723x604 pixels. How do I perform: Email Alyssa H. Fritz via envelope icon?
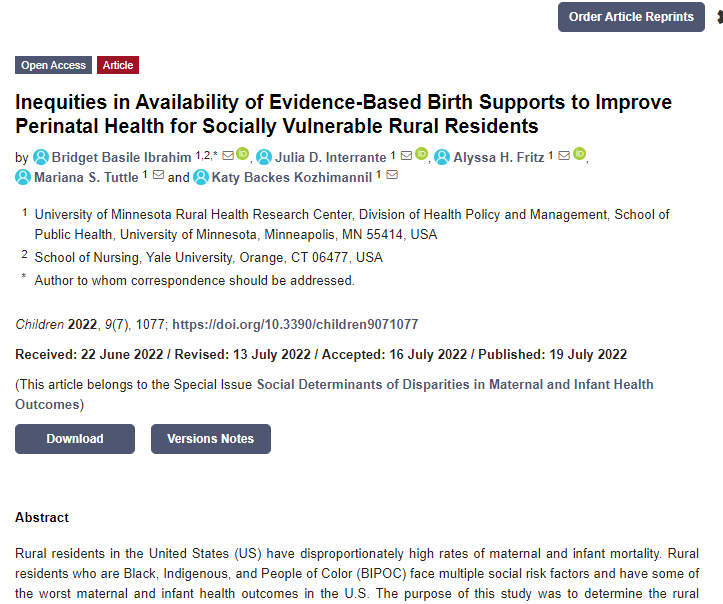[564, 156]
